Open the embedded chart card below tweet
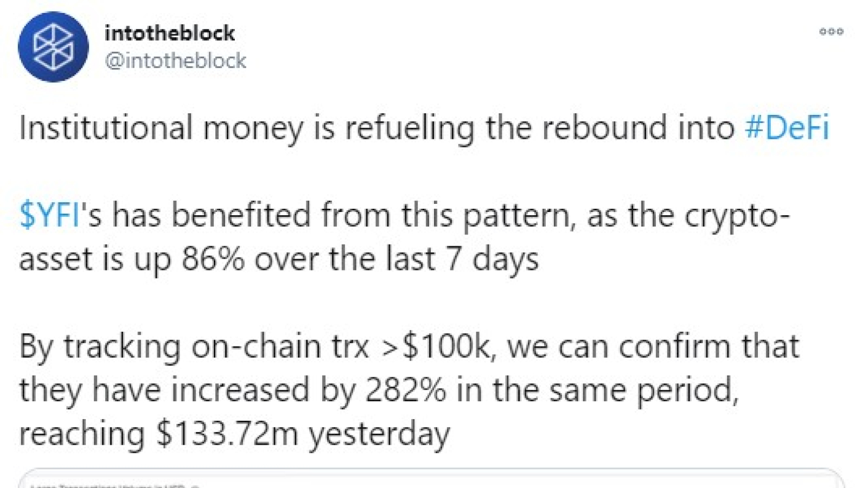868x488 pixels. [x=431, y=478]
